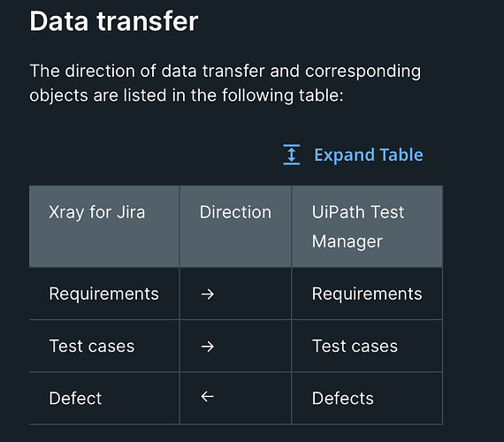Select the UiPath Test Manager column header
Image resolution: width=504 pixels, height=442 pixels.
(x=367, y=226)
